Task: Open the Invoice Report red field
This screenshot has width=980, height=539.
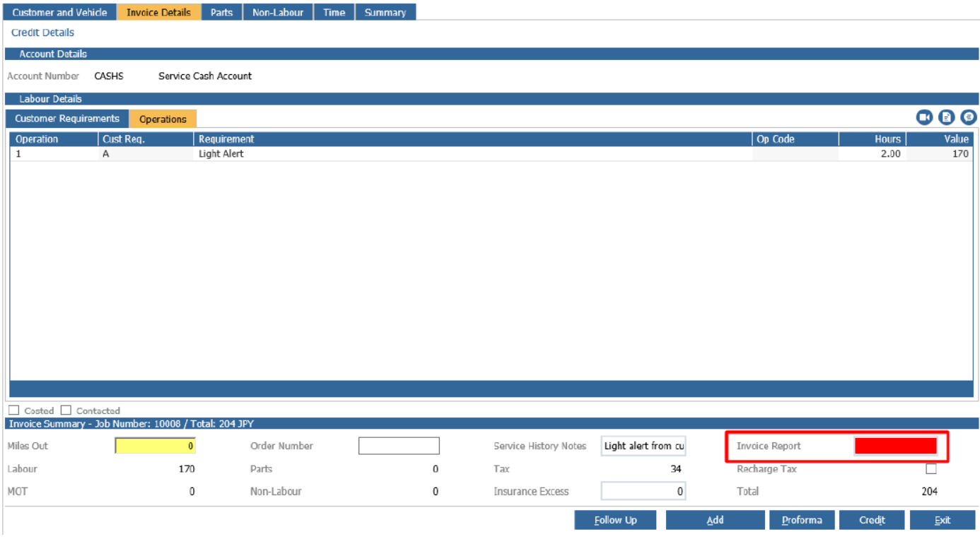Action: (x=895, y=446)
